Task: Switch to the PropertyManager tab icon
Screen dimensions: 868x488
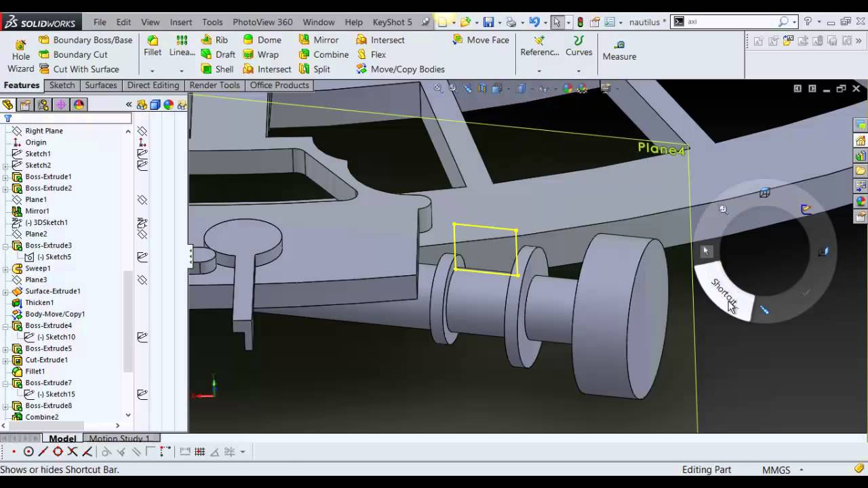Action: (x=25, y=105)
